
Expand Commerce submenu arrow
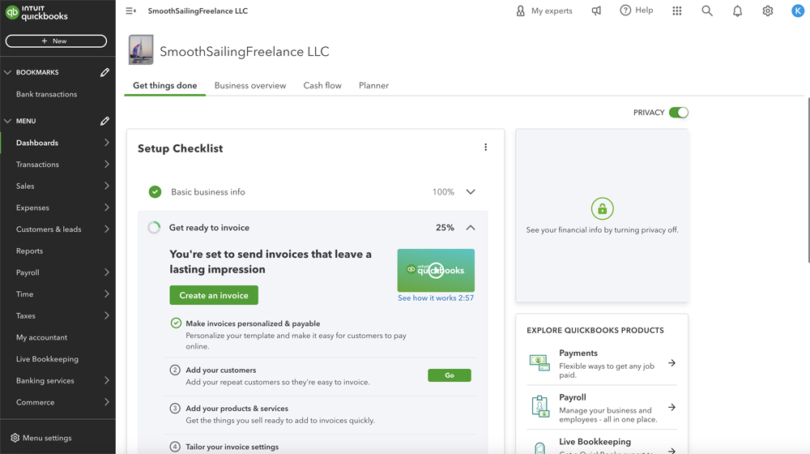(x=106, y=402)
